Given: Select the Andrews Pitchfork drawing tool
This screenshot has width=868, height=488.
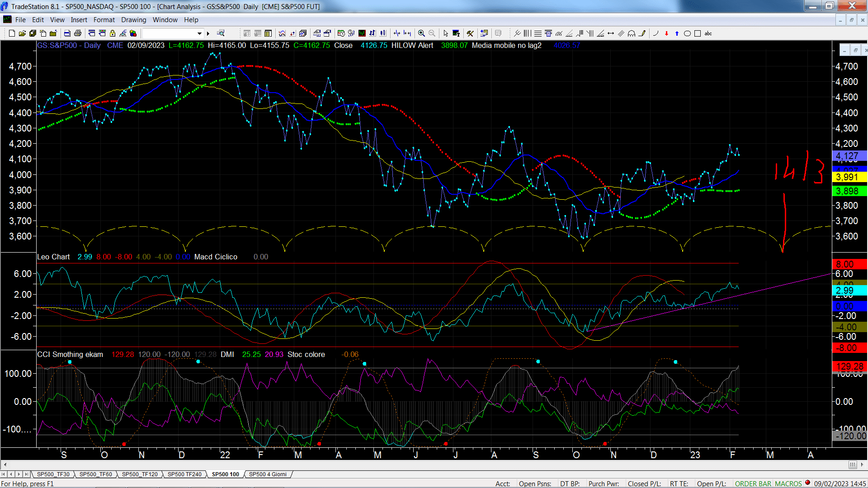Looking at the screenshot, I should tap(517, 33).
